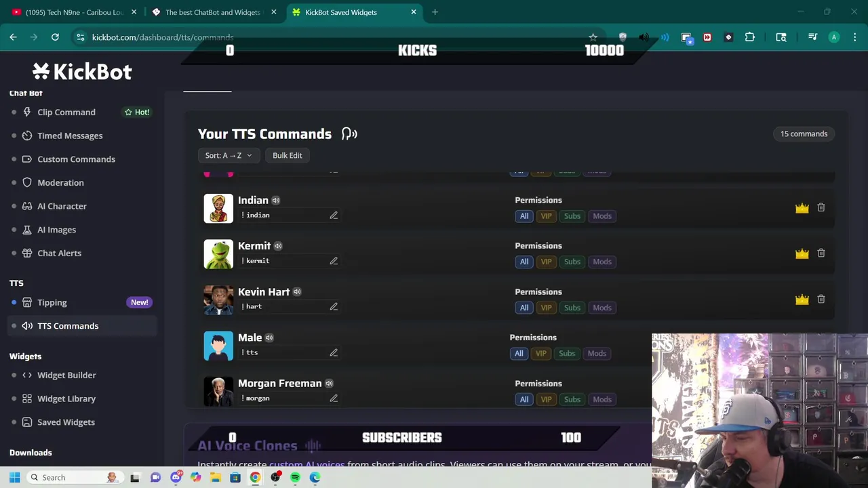Image resolution: width=868 pixels, height=488 pixels.
Task: Click the crown icon on Kevin Hart row
Action: coord(802,300)
